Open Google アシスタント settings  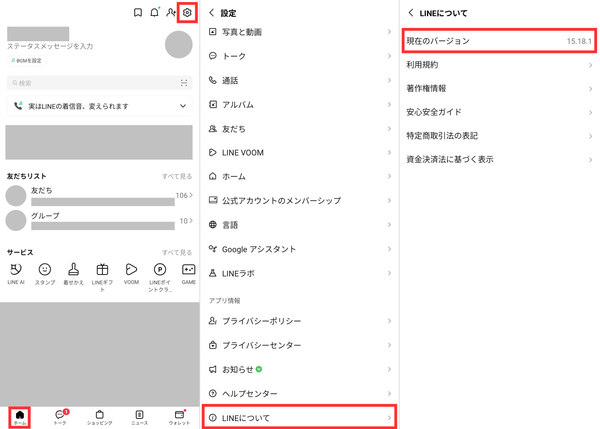300,249
